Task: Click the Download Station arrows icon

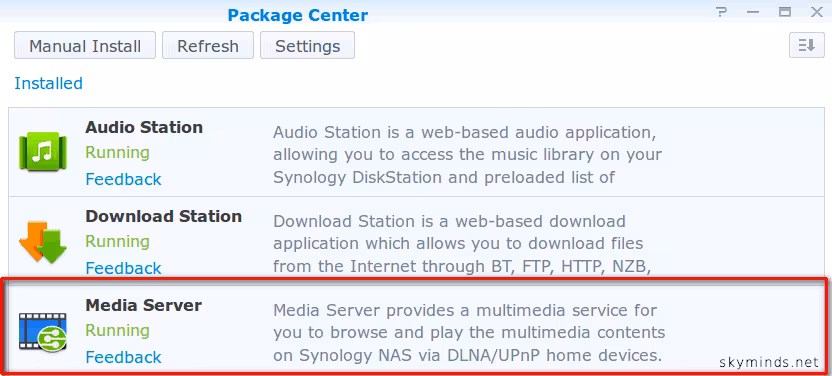Action: pos(42,242)
